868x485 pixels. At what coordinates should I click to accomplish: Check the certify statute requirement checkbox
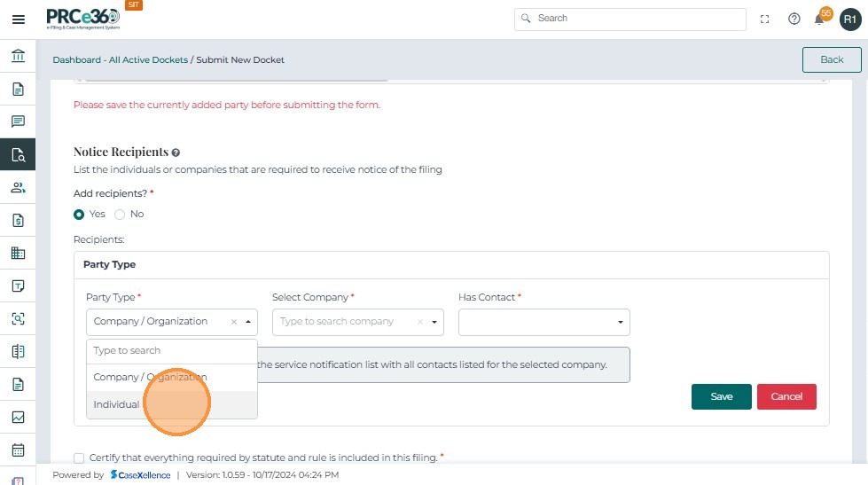(79, 458)
